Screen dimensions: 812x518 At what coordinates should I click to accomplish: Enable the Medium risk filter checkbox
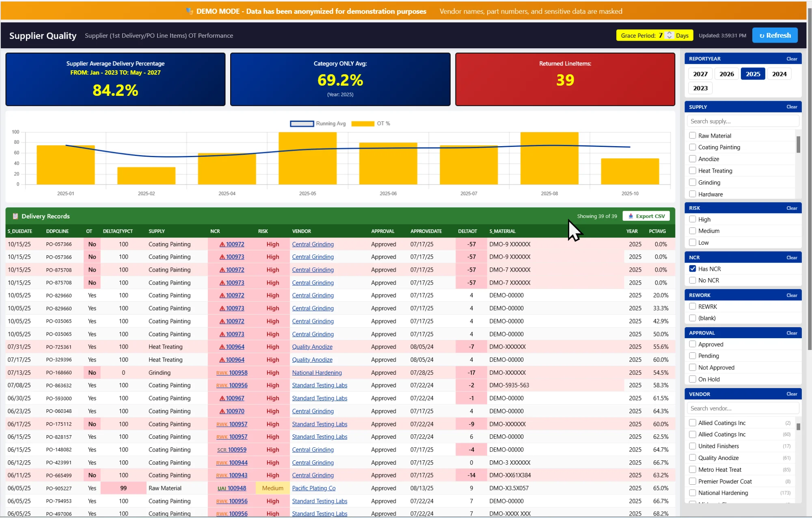[x=693, y=231]
